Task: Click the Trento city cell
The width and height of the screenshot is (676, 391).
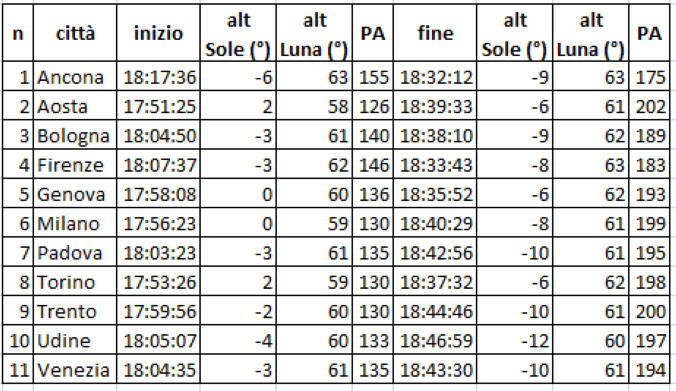Action: point(75,311)
